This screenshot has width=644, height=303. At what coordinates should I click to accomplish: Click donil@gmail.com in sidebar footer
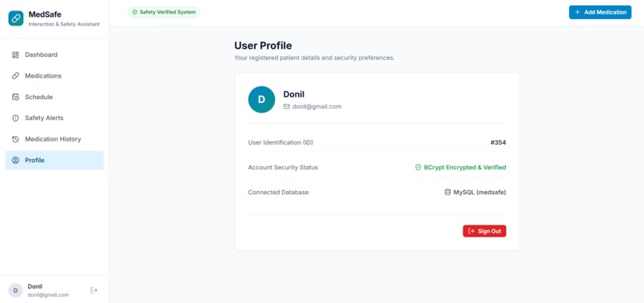click(x=48, y=295)
